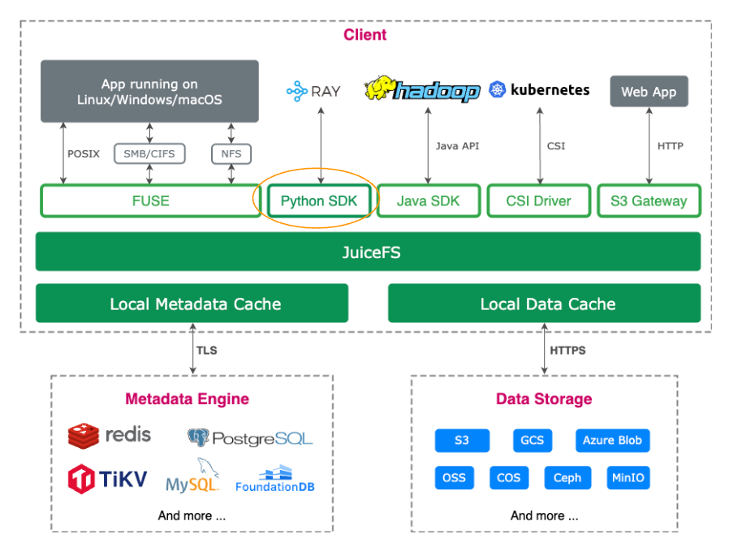Select the GCS storage chip
The width and height of the screenshot is (729, 560).
pos(533,440)
